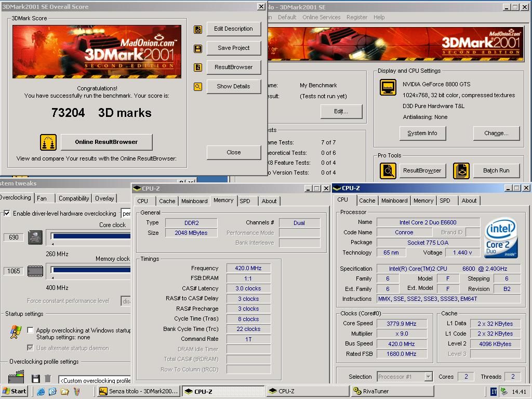532x399 pixels.
Task: Click the fourth quick launch icon beside the folder
Action: (x=77, y=392)
